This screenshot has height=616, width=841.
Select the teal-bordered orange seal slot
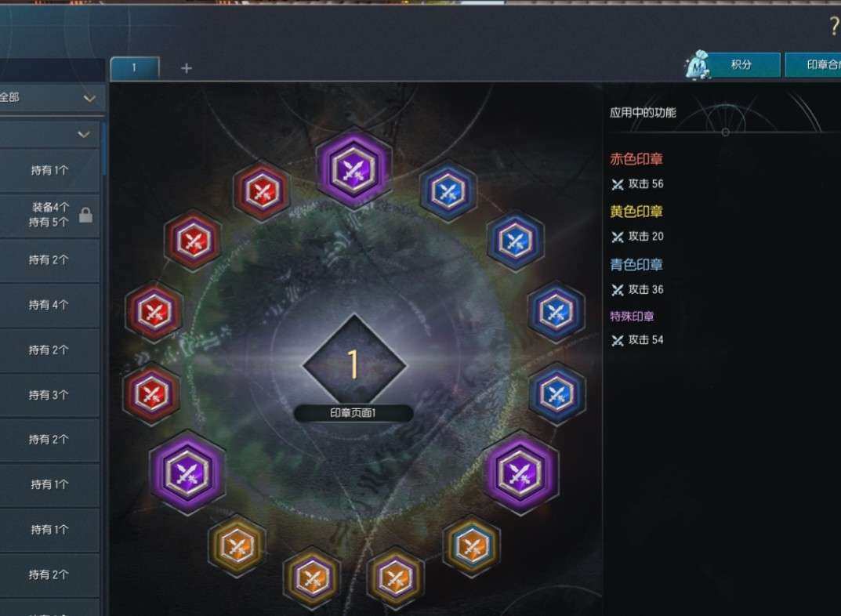[472, 545]
